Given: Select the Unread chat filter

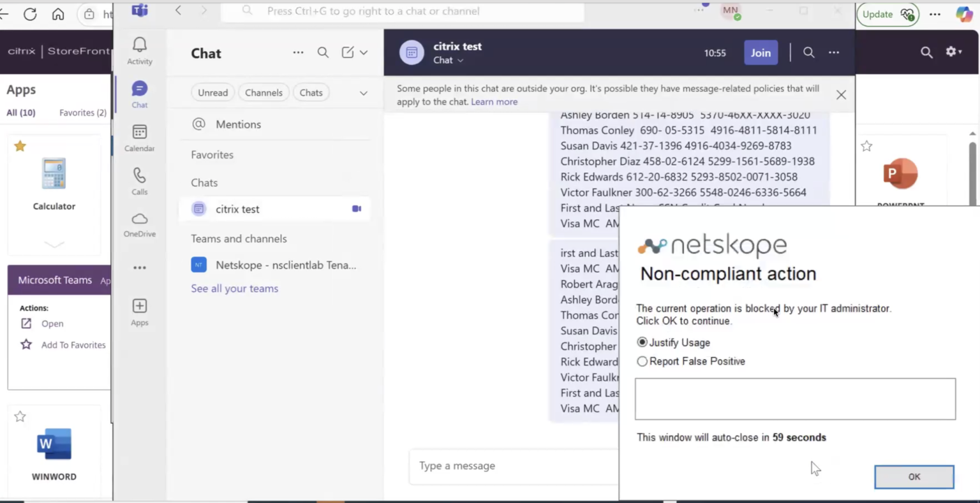Looking at the screenshot, I should [x=212, y=92].
